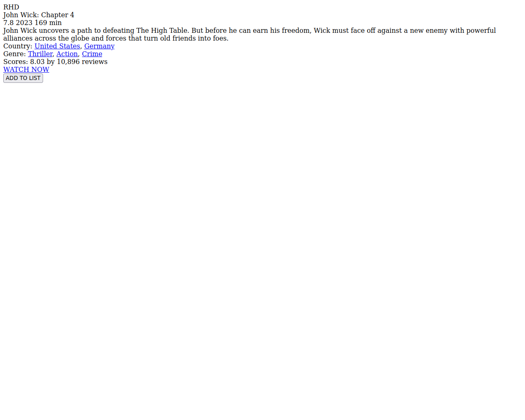525x420 pixels.
Task: Browse the Crime genre link
Action: point(92,54)
